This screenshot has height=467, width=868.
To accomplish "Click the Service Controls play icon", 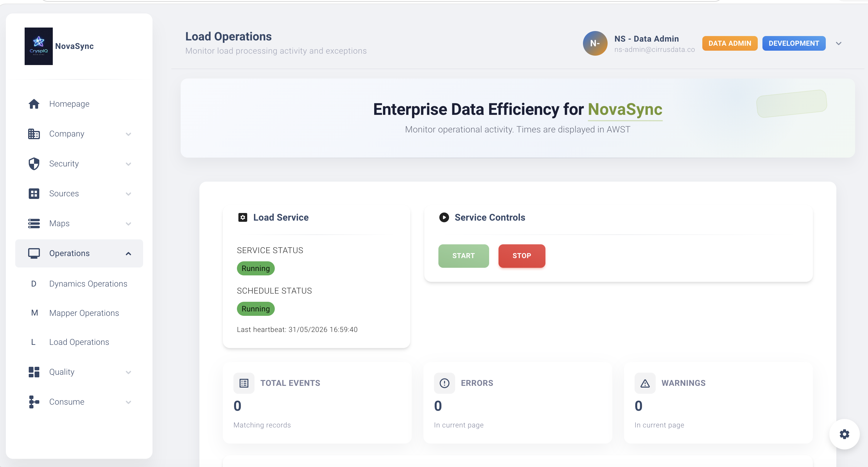I will 444,217.
